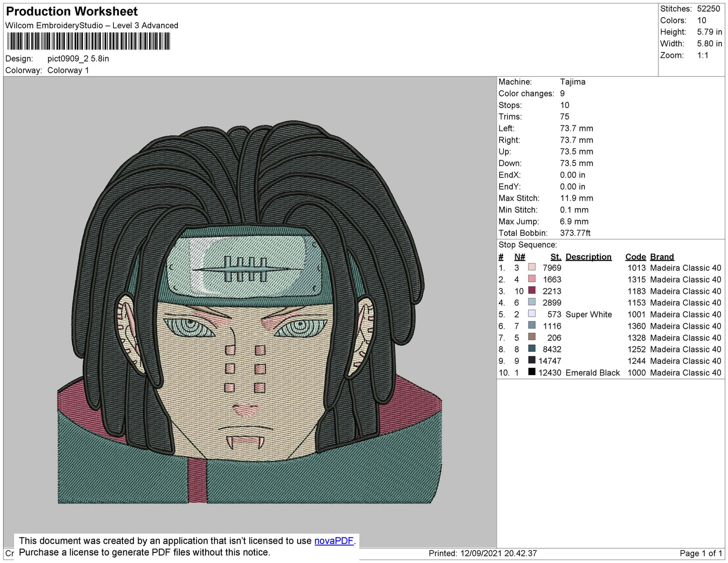The height and width of the screenshot is (563, 728).
Task: Open the novaPDF link
Action: click(334, 541)
